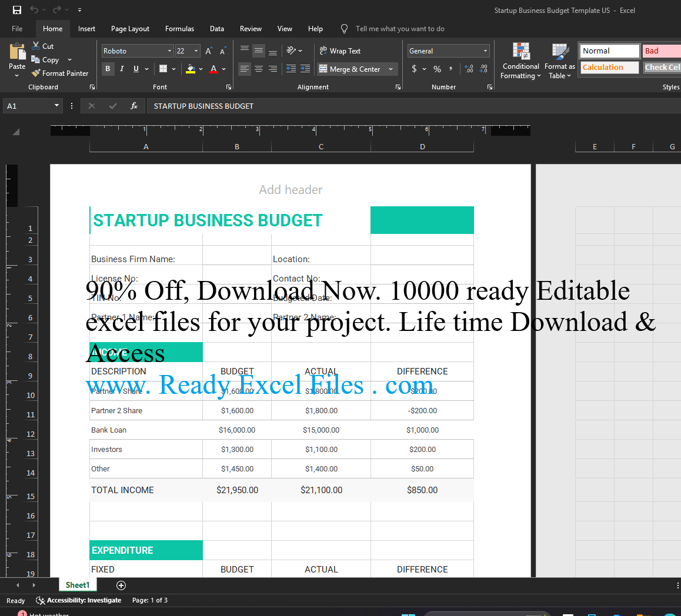Apply red font color A
The height and width of the screenshot is (616, 681).
click(213, 69)
